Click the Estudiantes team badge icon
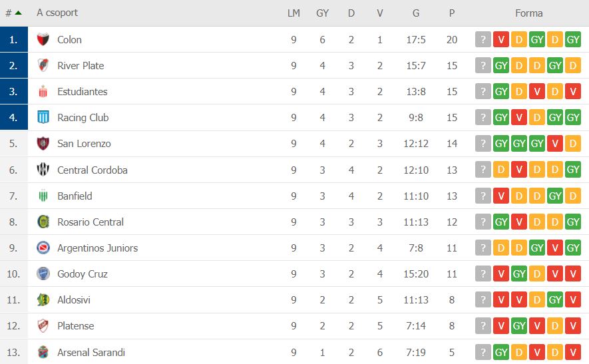 tap(43, 92)
